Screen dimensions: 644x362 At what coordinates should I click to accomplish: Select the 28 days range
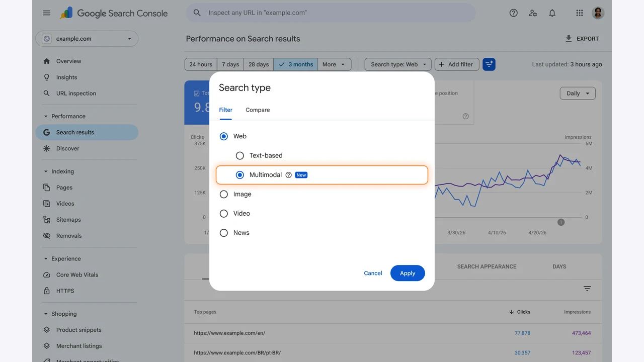click(259, 64)
